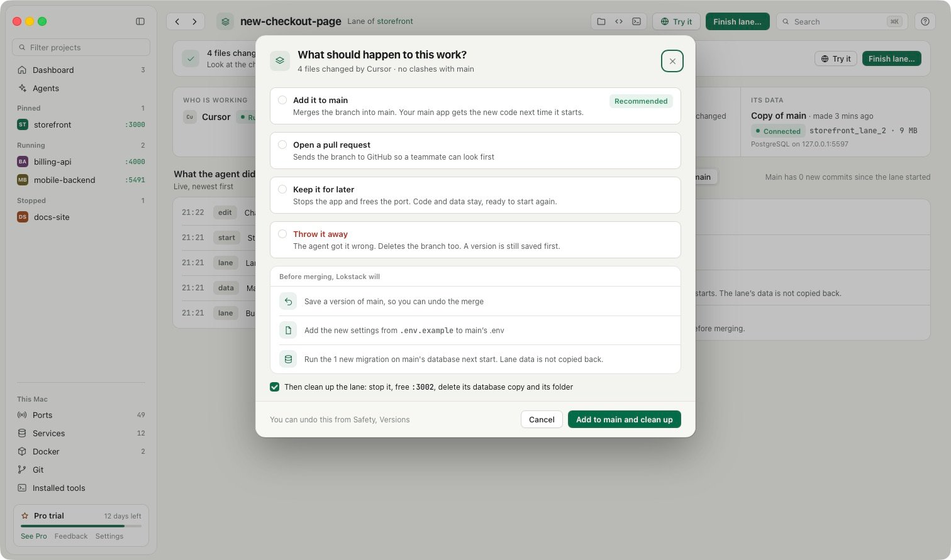
Task: Select the Keep it for later option
Action: tap(475, 195)
